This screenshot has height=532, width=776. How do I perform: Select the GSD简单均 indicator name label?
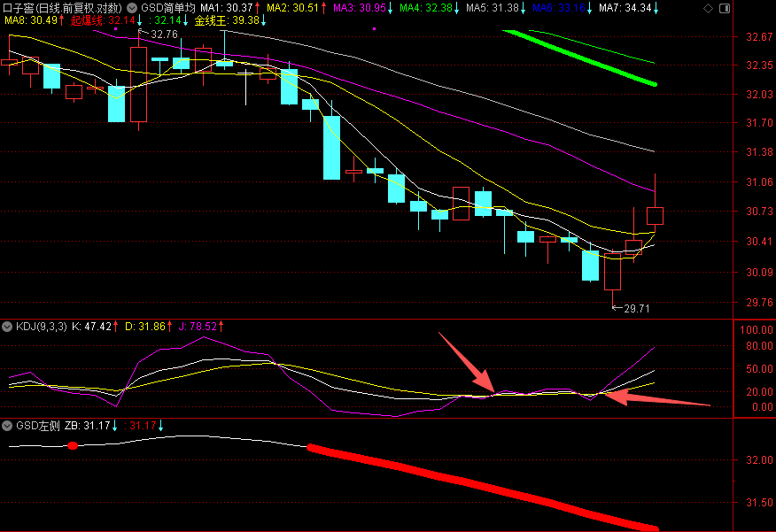[x=167, y=8]
